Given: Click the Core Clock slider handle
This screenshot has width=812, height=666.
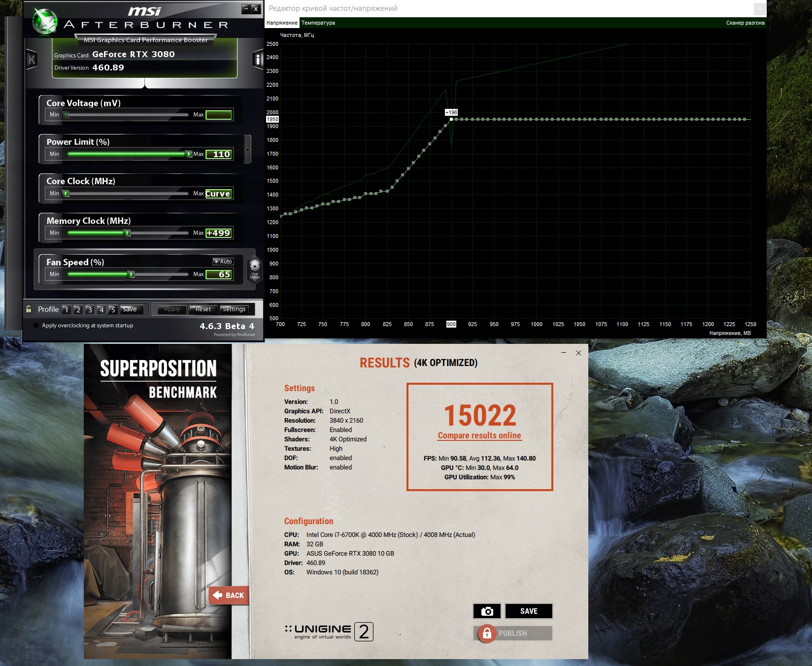Looking at the screenshot, I should pyautogui.click(x=66, y=194).
